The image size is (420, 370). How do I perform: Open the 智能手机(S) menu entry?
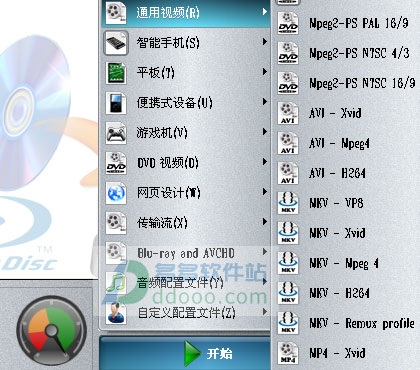tap(185, 43)
